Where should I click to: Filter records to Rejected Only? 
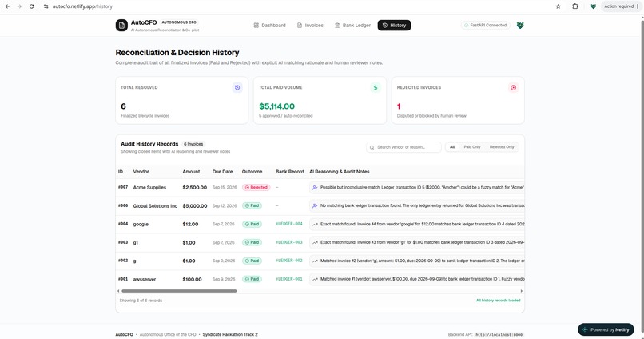click(502, 147)
